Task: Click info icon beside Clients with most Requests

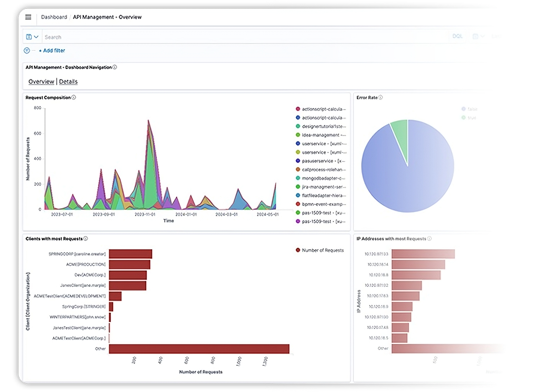Action: point(86,239)
